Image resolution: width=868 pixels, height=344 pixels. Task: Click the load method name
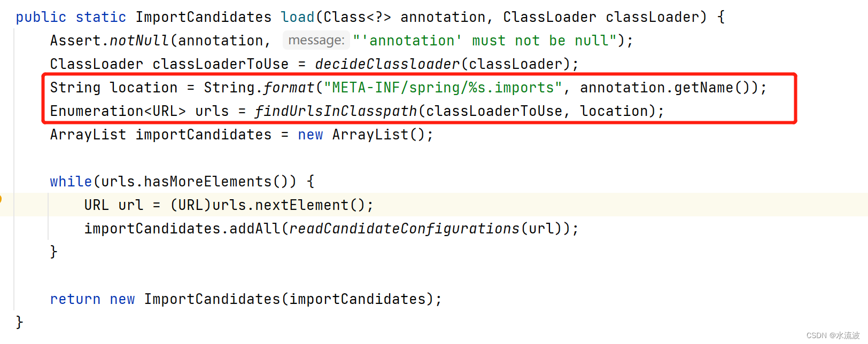298,17
